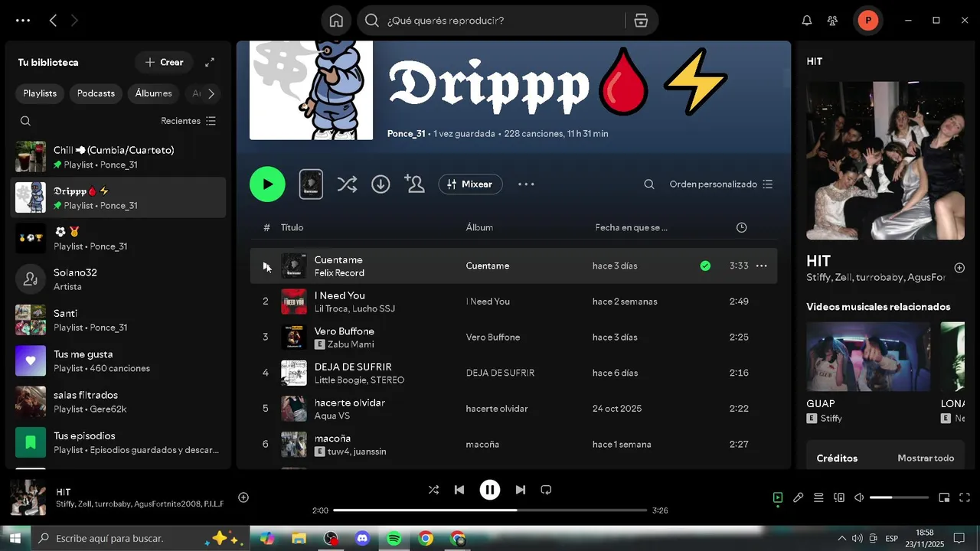Go forward with the right arrow

point(74,21)
